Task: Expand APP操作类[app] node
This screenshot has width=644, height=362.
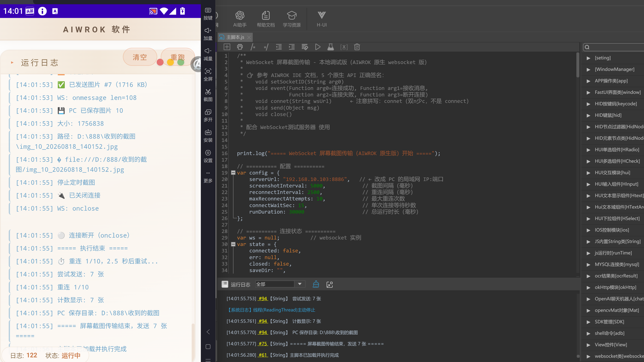Action: (588, 81)
